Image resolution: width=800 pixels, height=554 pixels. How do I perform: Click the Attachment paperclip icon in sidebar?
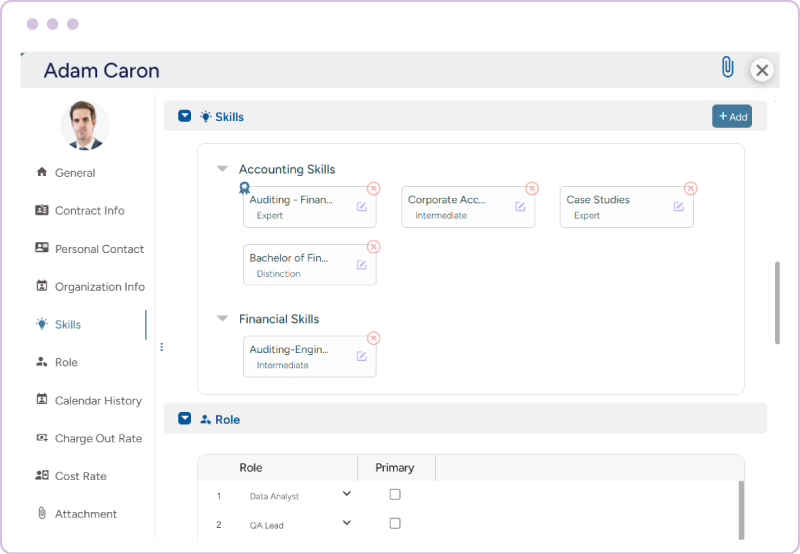(x=42, y=513)
